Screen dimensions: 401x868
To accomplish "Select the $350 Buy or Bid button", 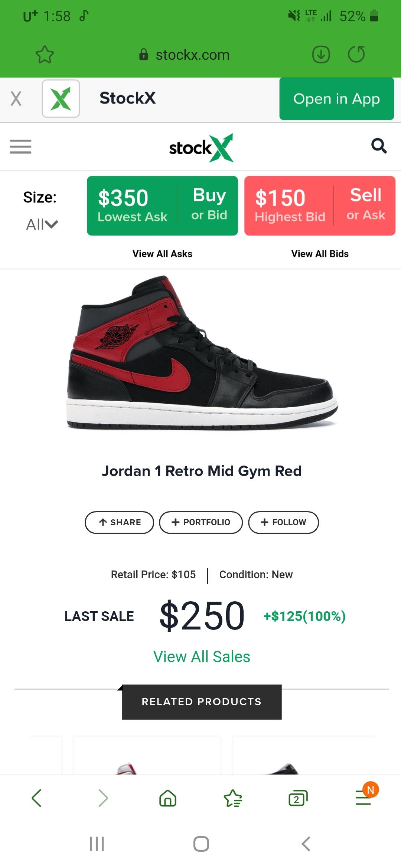I will 162,206.
